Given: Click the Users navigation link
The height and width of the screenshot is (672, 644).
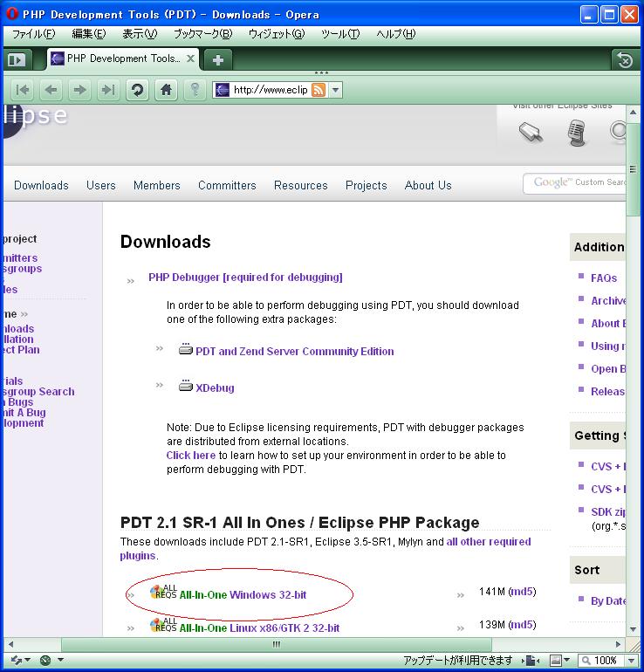Looking at the screenshot, I should coord(101,185).
